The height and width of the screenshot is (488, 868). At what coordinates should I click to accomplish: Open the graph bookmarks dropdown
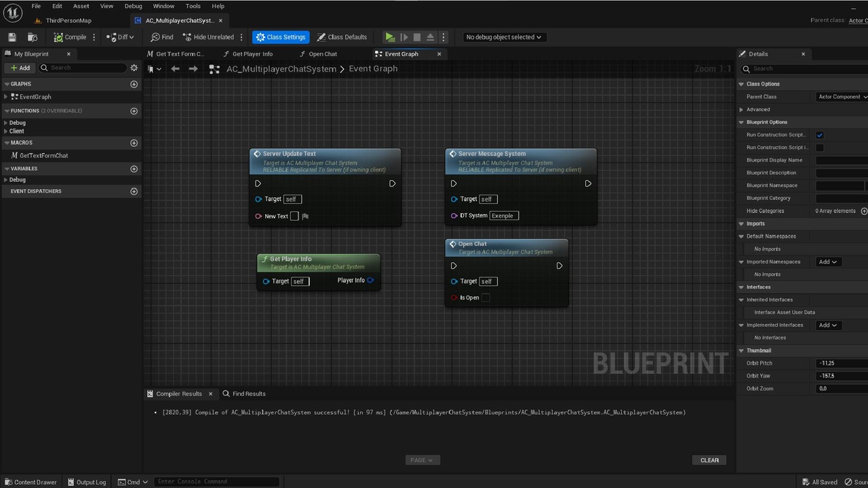point(155,68)
